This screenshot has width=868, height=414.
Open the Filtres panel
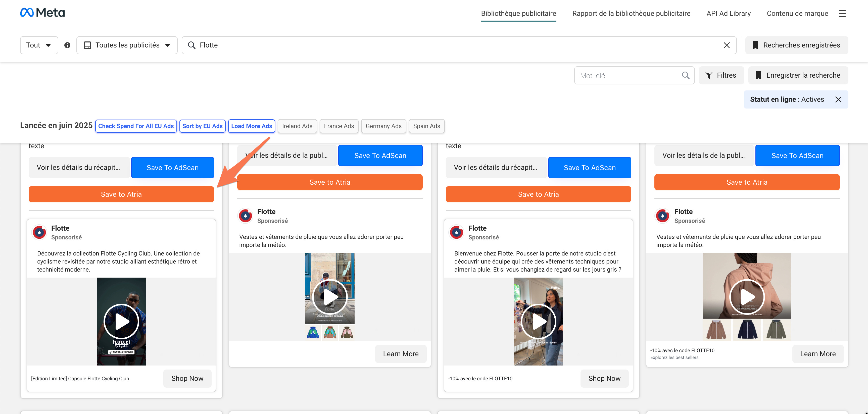pyautogui.click(x=720, y=75)
